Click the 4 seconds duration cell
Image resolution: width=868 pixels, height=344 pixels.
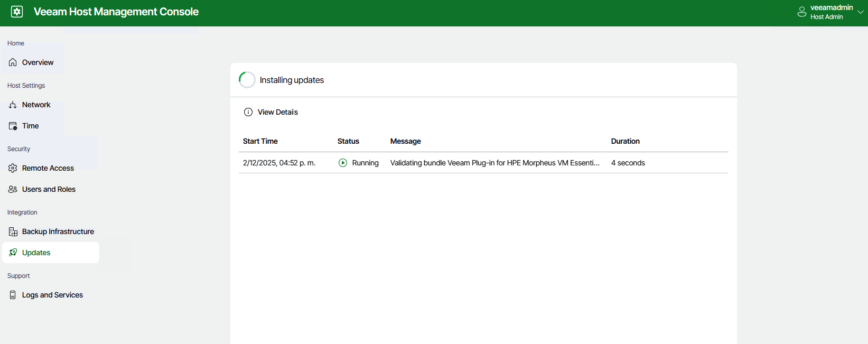pos(628,163)
